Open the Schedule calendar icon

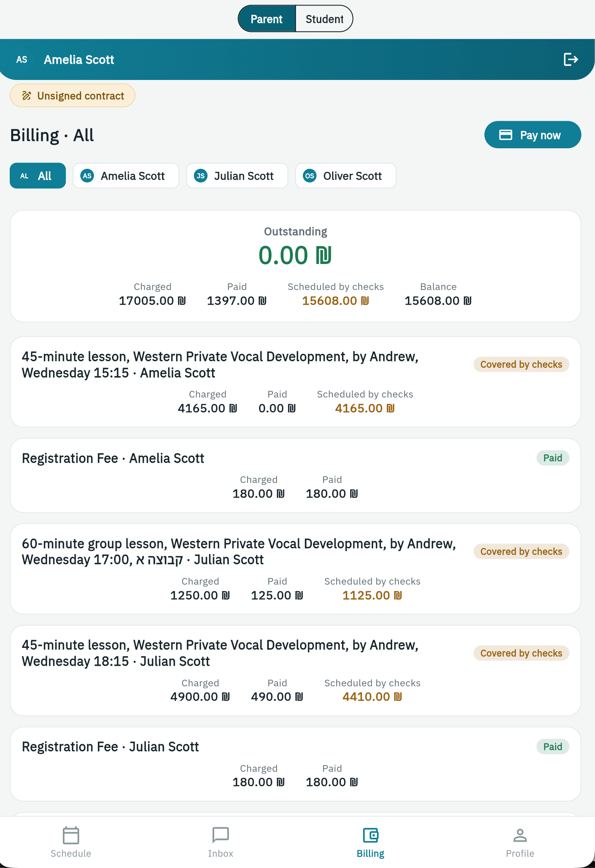click(x=71, y=835)
